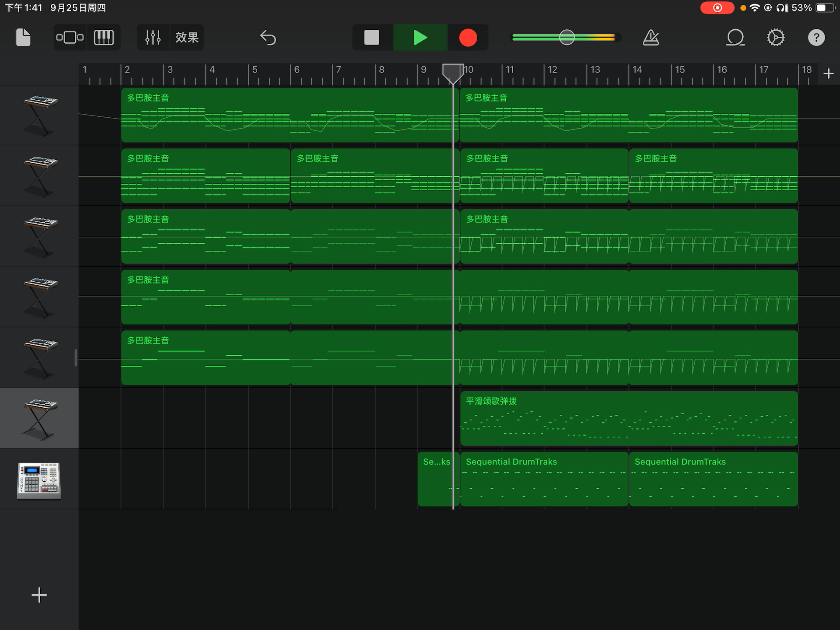Image resolution: width=840 pixels, height=630 pixels.
Task: Start recording with red record button
Action: (468, 38)
